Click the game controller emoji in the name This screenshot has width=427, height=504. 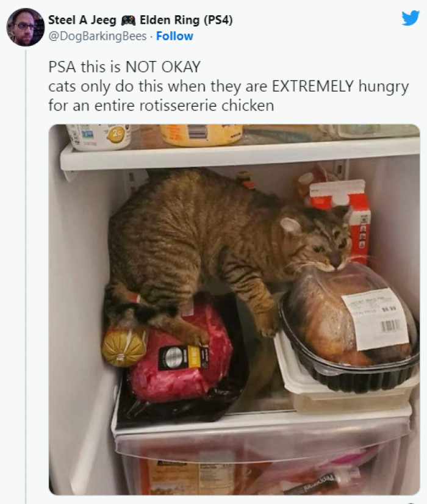click(129, 19)
